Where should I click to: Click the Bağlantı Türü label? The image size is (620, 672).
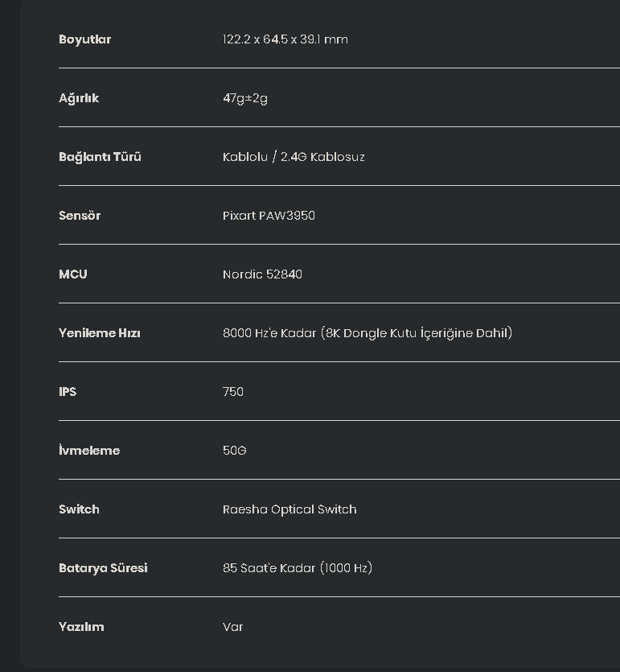coord(100,157)
